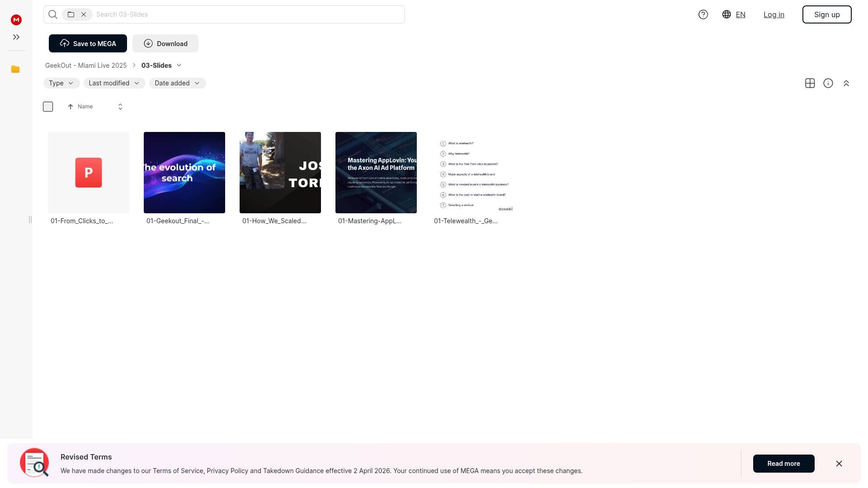The width and height of the screenshot is (868, 488).
Task: Expand the 03-Slides breadcrumb chevron
Action: [x=179, y=66]
